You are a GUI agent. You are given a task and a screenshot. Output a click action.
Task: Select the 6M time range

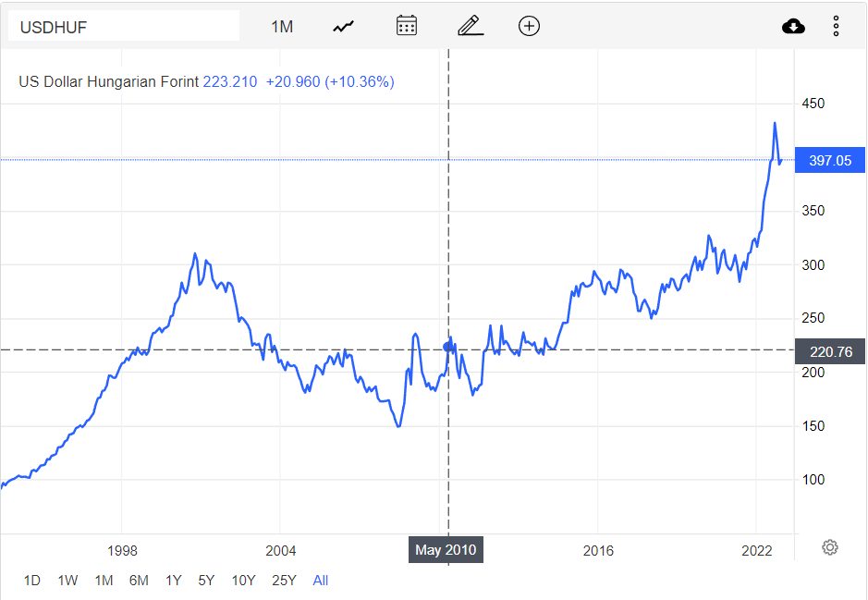click(x=139, y=580)
